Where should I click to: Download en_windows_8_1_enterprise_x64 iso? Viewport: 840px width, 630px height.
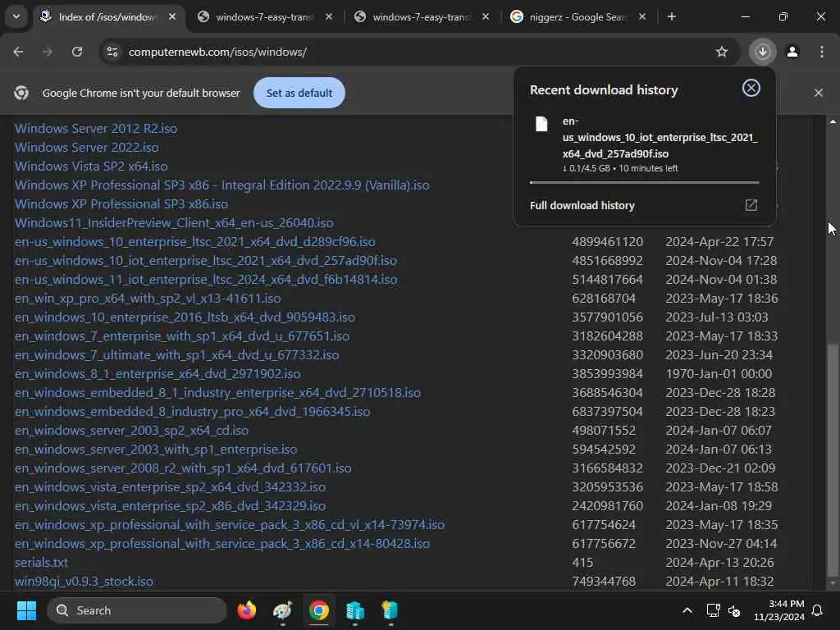157,373
